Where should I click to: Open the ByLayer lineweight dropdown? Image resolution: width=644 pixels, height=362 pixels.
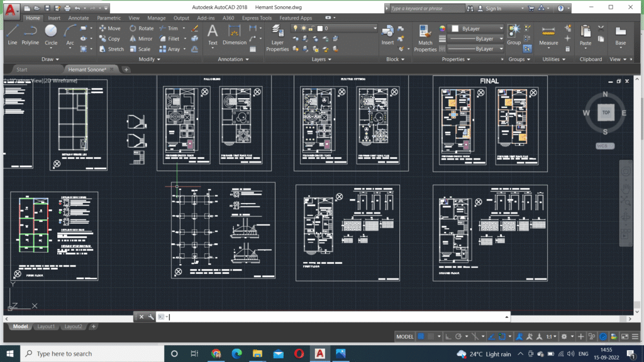click(x=475, y=38)
